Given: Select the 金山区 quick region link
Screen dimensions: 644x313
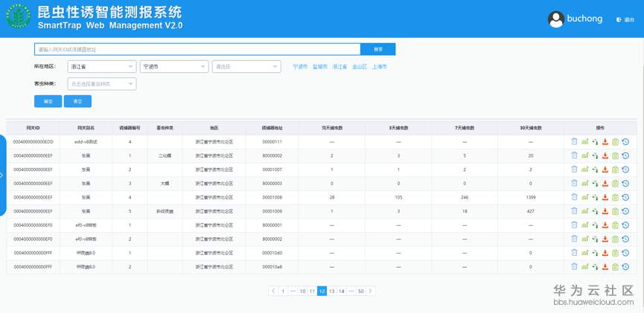Looking at the screenshot, I should (x=360, y=66).
